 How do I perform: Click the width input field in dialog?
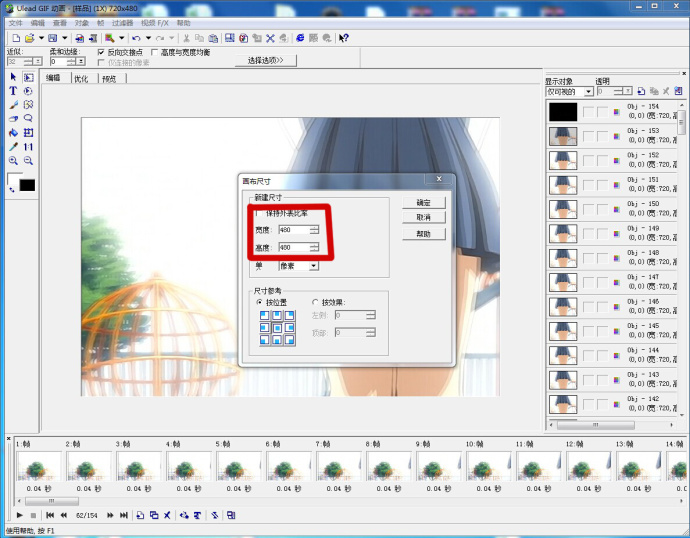coord(294,230)
